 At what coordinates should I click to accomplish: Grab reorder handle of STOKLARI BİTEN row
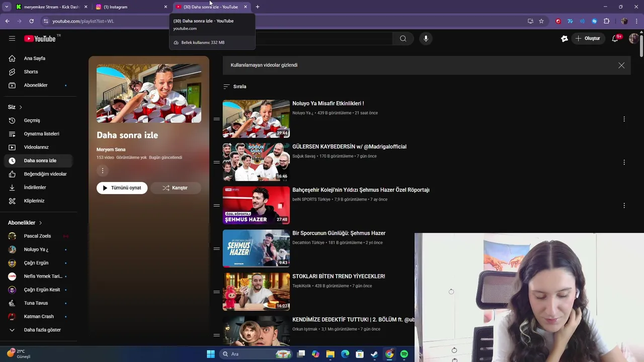(x=216, y=292)
